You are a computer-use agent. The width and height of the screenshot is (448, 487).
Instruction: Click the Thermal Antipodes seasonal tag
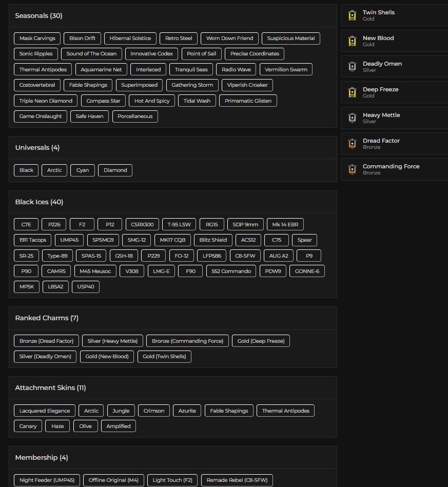point(43,69)
